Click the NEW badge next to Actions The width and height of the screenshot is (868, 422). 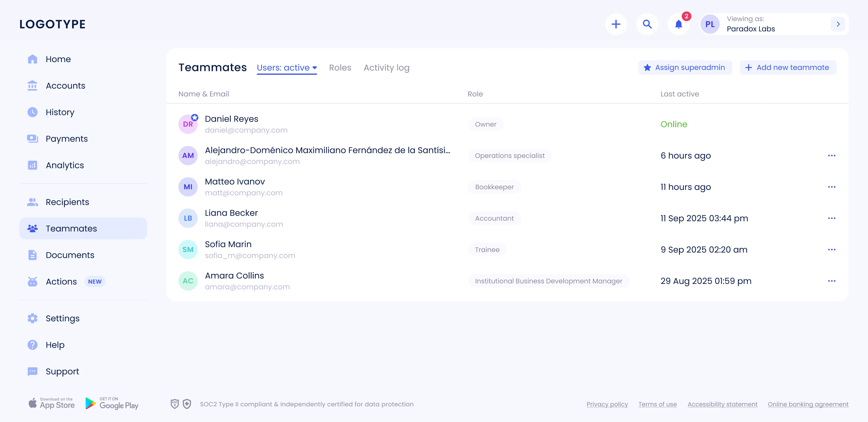pos(95,281)
